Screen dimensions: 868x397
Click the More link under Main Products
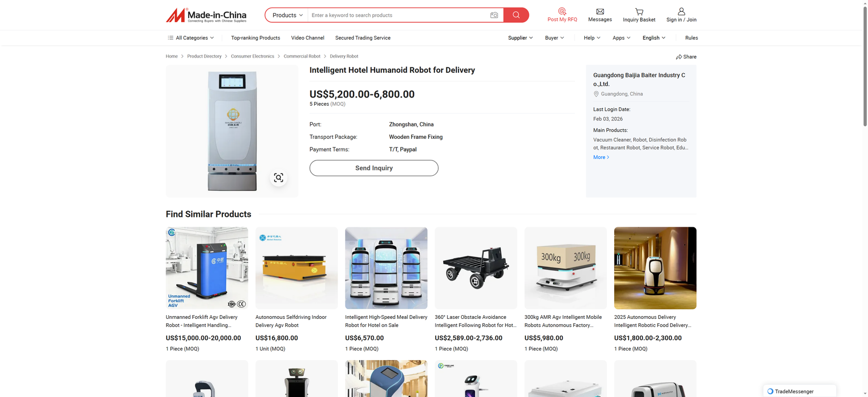(x=601, y=157)
